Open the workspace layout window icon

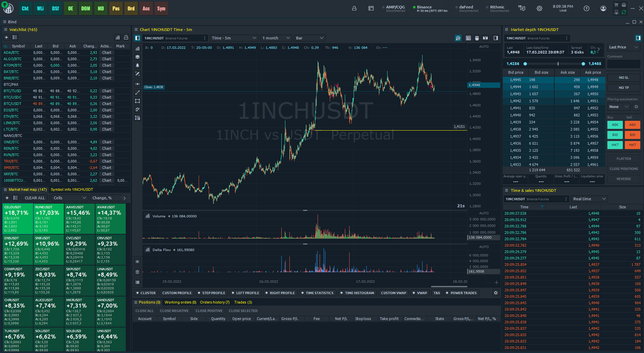click(371, 8)
